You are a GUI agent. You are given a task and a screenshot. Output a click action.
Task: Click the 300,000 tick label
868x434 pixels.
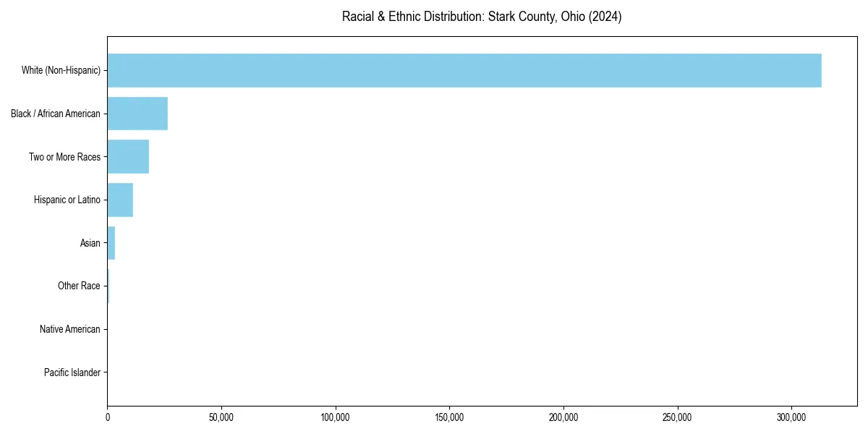point(791,418)
